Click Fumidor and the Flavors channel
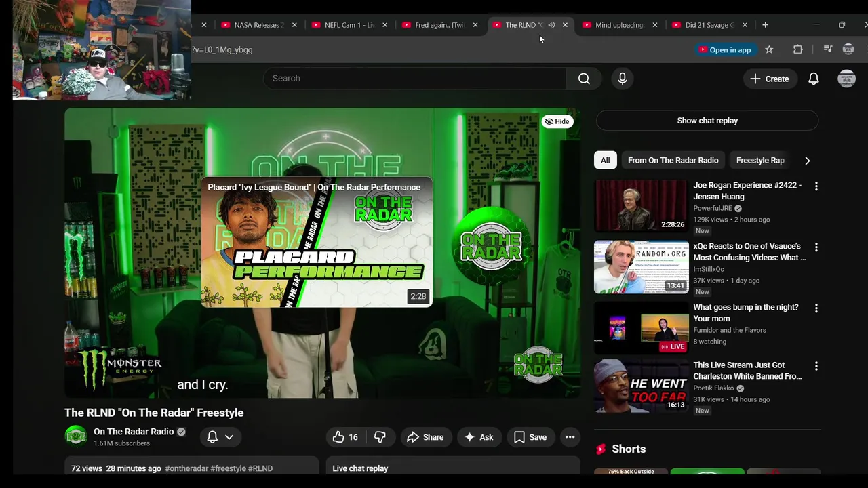This screenshot has height=488, width=868. click(x=730, y=331)
